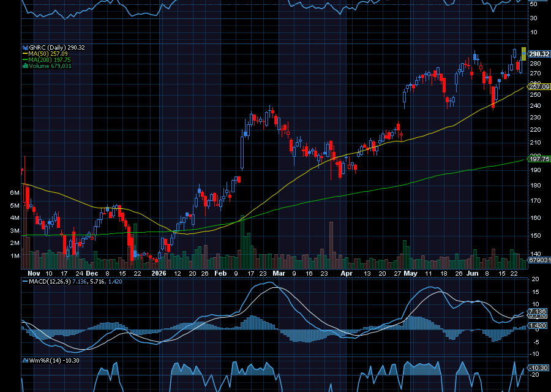Image resolution: width=551 pixels, height=392 pixels.
Task: Click the 'May' label on the date axis
Action: pyautogui.click(x=410, y=274)
